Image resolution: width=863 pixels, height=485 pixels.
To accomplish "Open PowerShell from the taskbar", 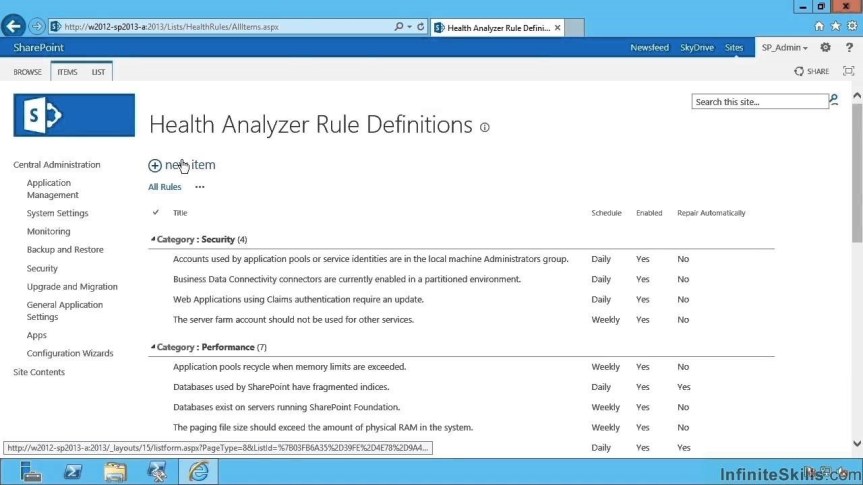I will (73, 472).
